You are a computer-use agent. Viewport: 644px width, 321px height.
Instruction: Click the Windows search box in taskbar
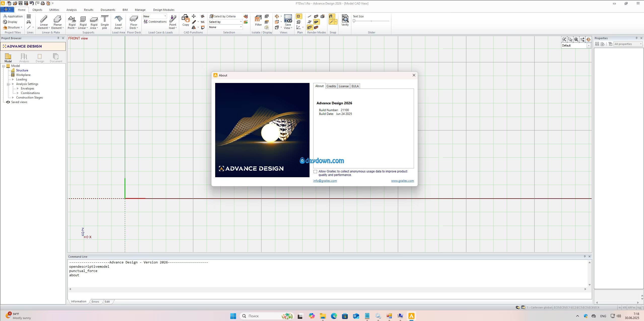click(267, 316)
